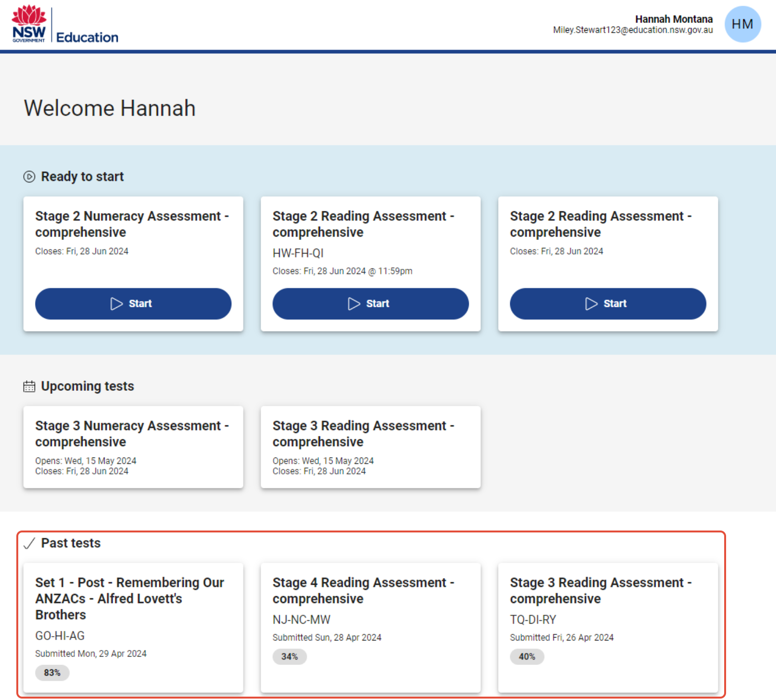776x700 pixels.
Task: Open the HM user avatar
Action: (x=742, y=24)
